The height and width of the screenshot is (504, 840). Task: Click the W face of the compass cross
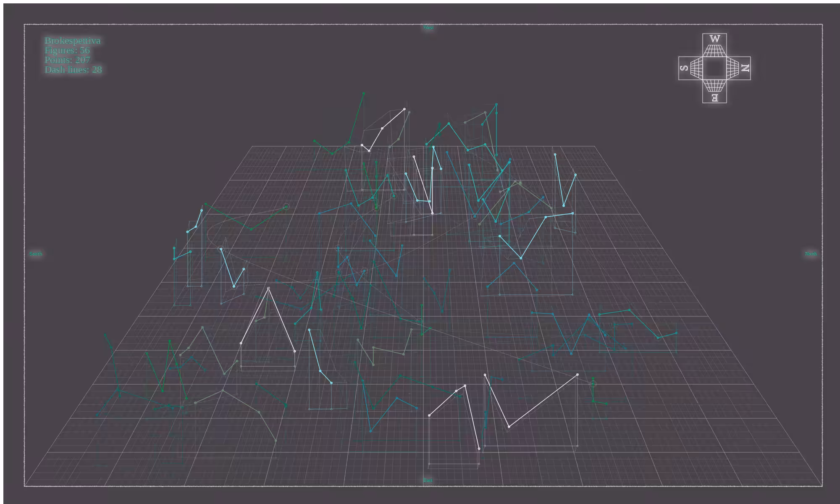714,45
